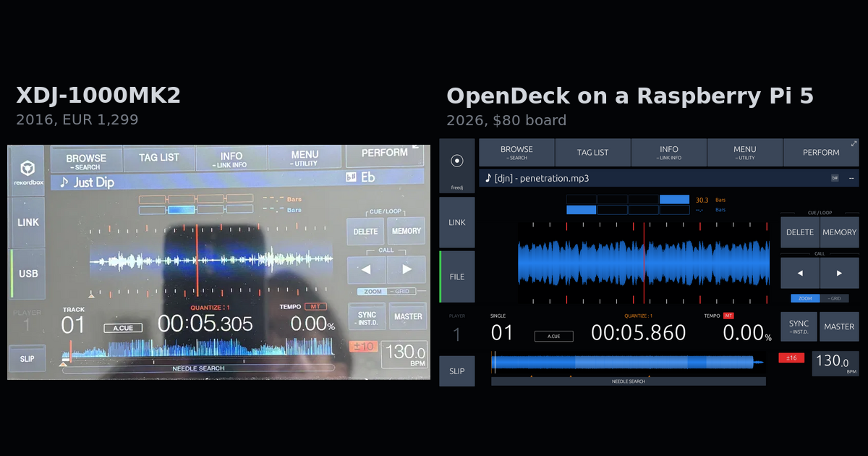Click the highlighted phrase meter box on XDJ
Image resolution: width=868 pixels, height=456 pixels.
click(181, 210)
